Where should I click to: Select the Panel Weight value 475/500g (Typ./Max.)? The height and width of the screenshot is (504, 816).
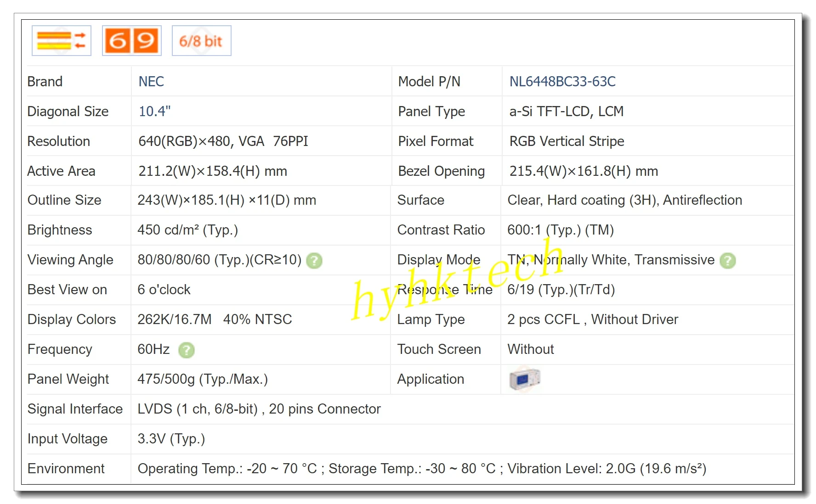coord(203,379)
